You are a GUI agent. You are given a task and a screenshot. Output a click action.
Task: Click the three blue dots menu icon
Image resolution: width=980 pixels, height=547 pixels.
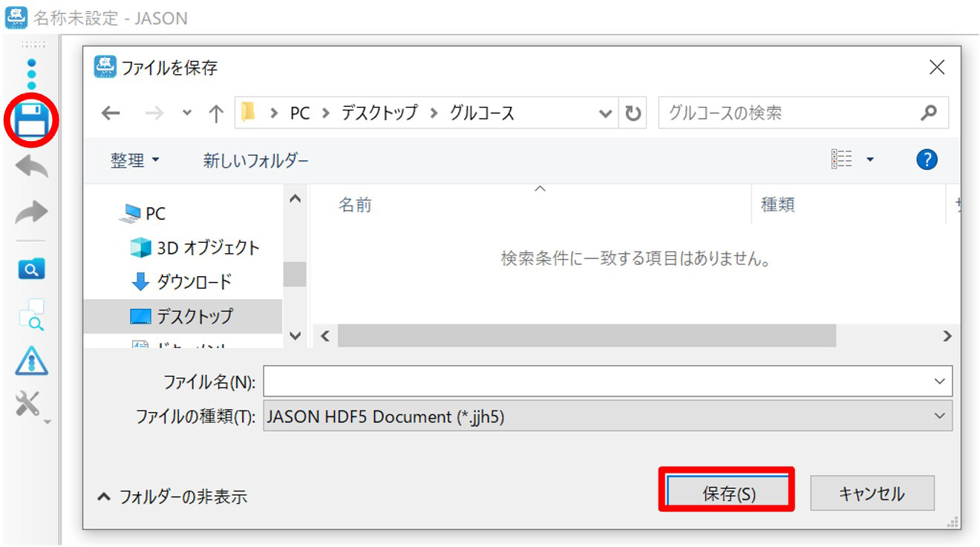[x=31, y=75]
